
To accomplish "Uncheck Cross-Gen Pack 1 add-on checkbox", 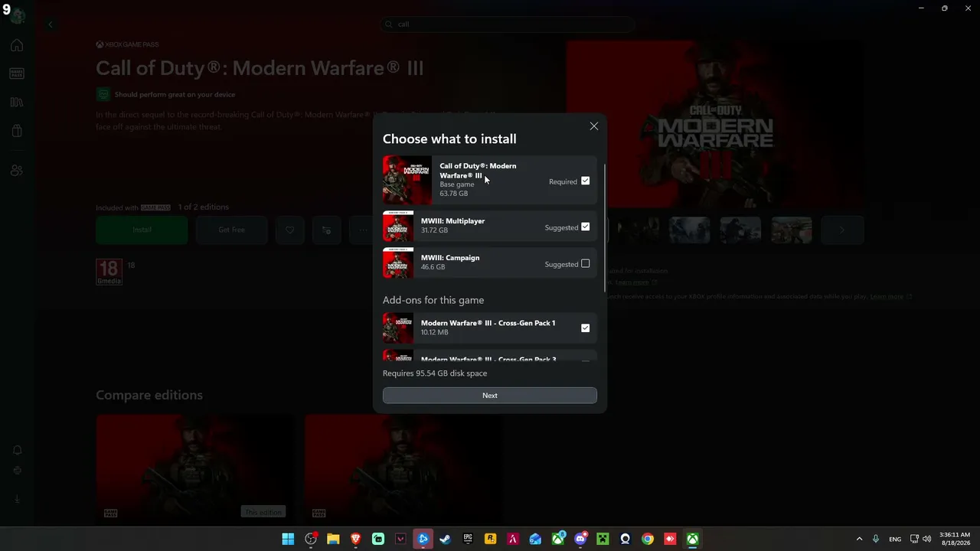I will point(585,328).
